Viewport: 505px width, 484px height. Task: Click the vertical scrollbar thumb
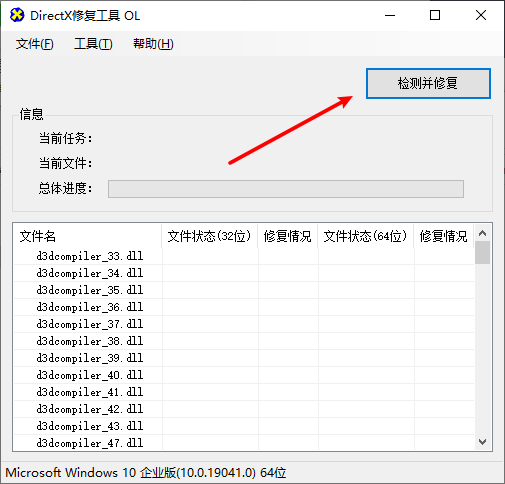click(x=482, y=253)
